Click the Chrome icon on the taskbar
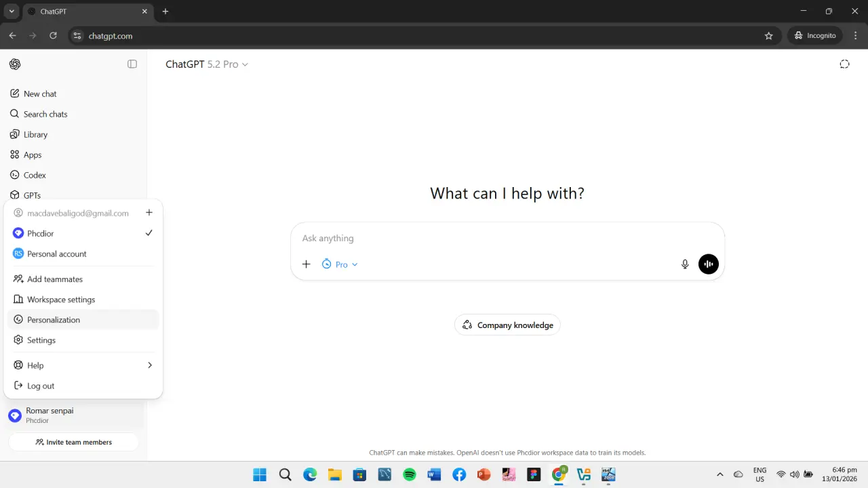The height and width of the screenshot is (488, 868). pyautogui.click(x=559, y=474)
